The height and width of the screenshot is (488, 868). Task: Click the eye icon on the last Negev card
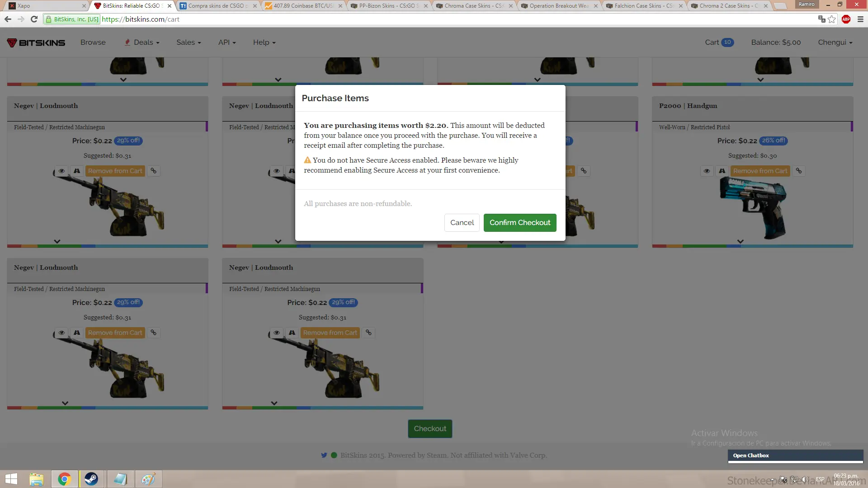[x=277, y=333]
